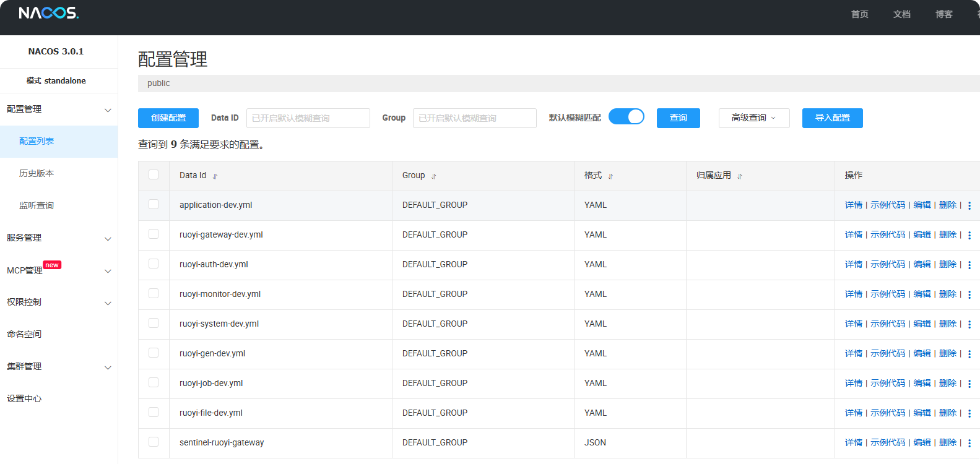Toggle the 默认模糊匹配 switch
Image resolution: width=980 pixels, height=464 pixels.
pyautogui.click(x=627, y=116)
